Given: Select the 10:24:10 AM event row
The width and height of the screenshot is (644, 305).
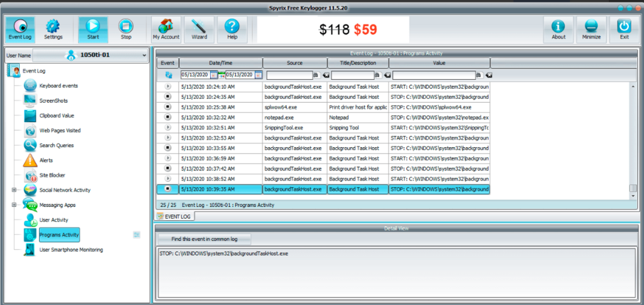Looking at the screenshot, I should [x=323, y=87].
